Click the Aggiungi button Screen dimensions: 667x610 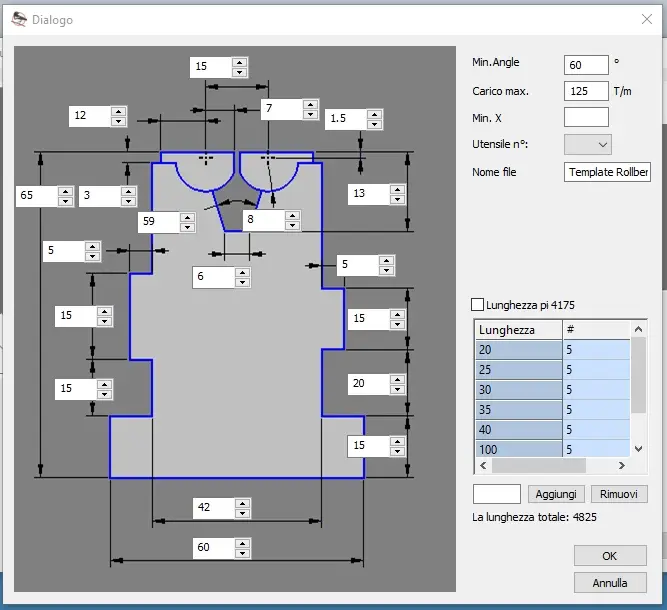[x=555, y=494]
